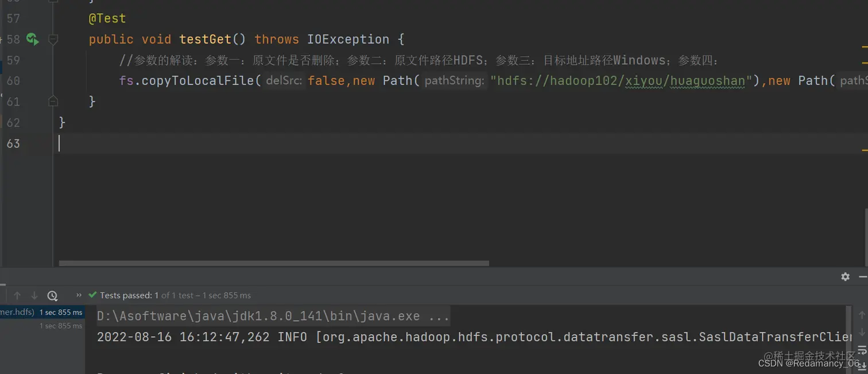Hide the run tool window
The width and height of the screenshot is (868, 374).
[863, 276]
